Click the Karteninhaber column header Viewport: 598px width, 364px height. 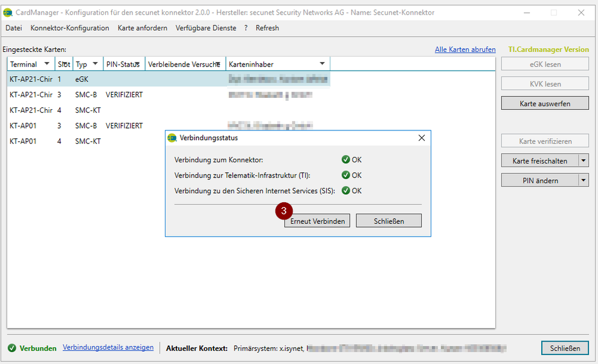278,64
